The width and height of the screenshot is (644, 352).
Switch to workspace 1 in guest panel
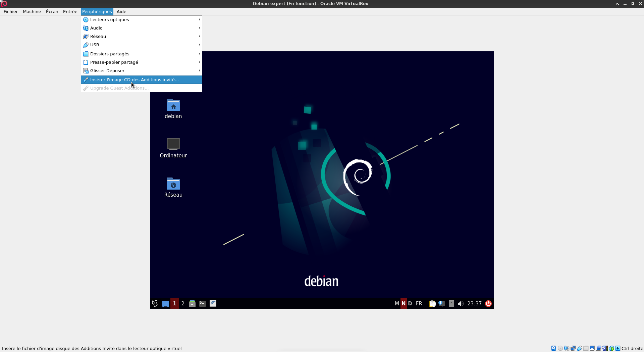click(174, 303)
